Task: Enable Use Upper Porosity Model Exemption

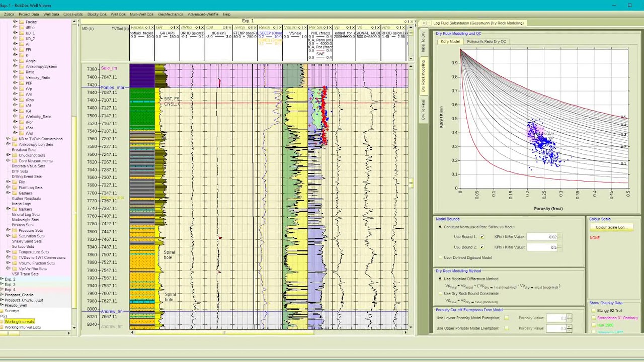Action: click(506, 328)
